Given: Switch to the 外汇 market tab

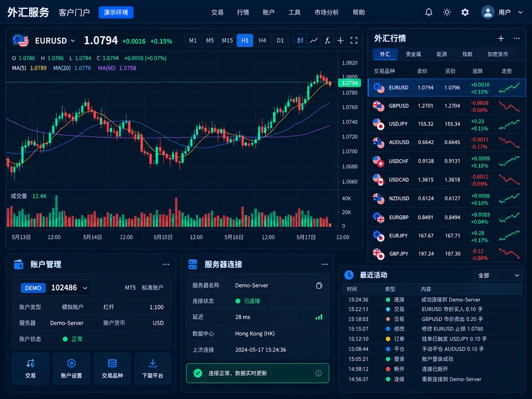Looking at the screenshot, I should pos(385,54).
